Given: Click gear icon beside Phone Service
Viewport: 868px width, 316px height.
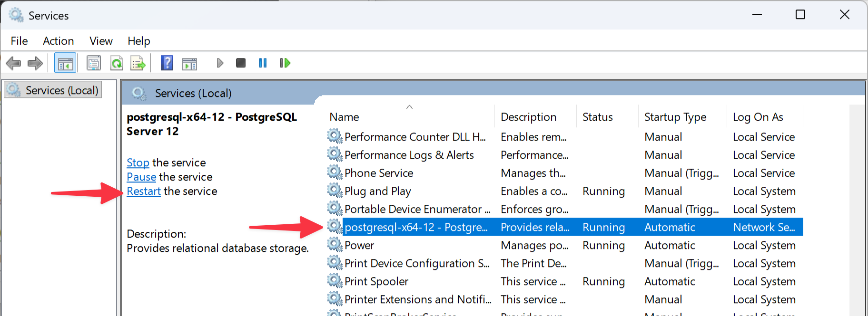Looking at the screenshot, I should 335,172.
